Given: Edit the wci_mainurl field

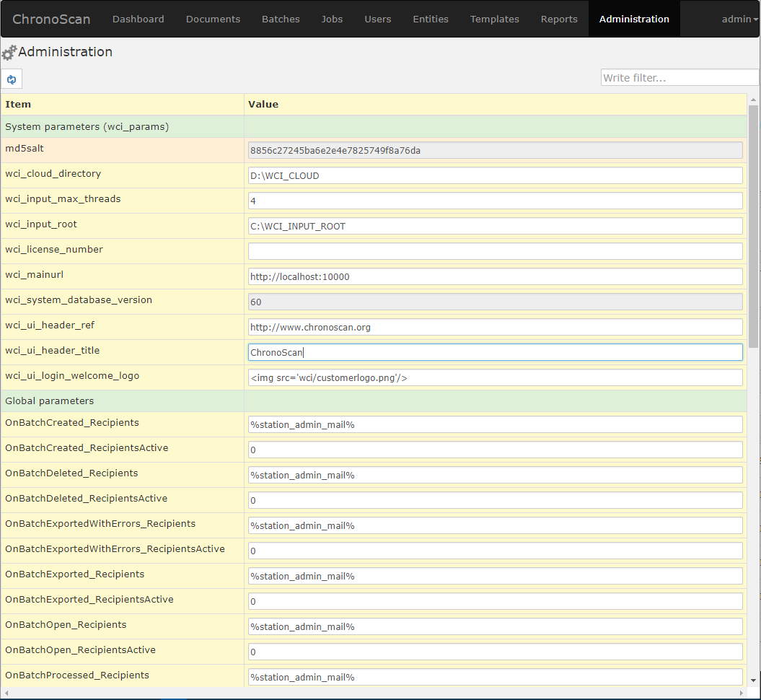Looking at the screenshot, I should click(x=495, y=276).
